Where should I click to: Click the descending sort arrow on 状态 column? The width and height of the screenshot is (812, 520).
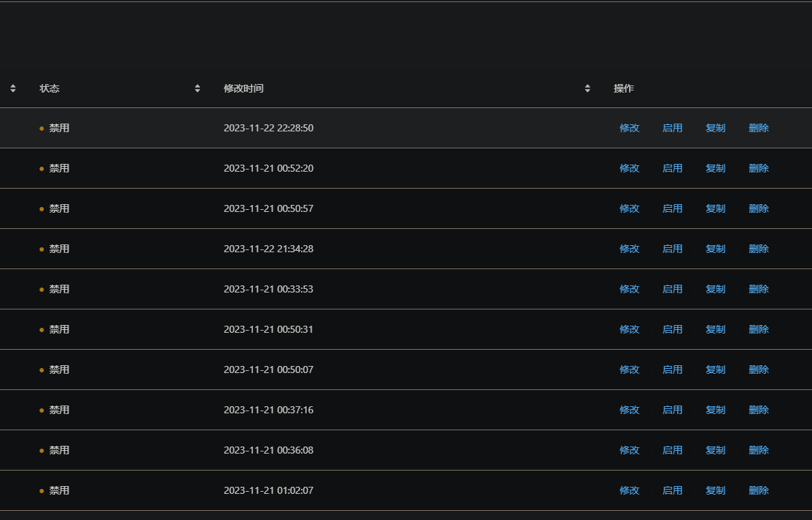click(x=197, y=91)
